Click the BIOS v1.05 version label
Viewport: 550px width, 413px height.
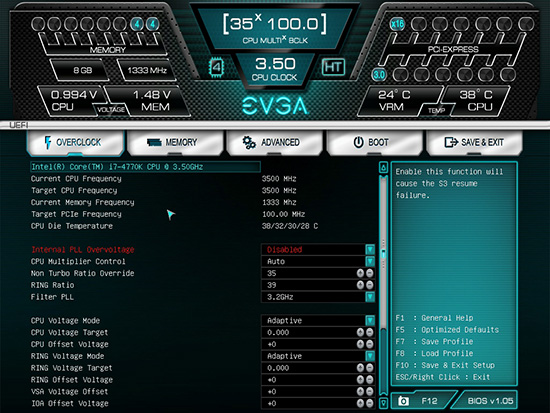coord(490,401)
